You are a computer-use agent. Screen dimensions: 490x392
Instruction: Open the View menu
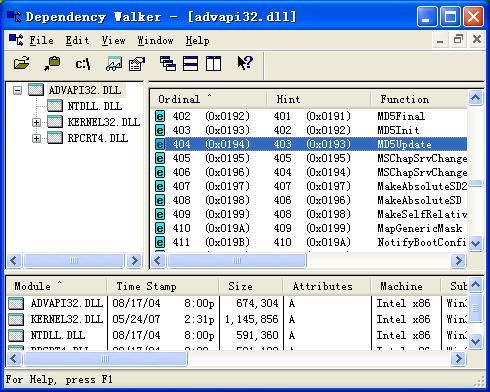click(113, 41)
